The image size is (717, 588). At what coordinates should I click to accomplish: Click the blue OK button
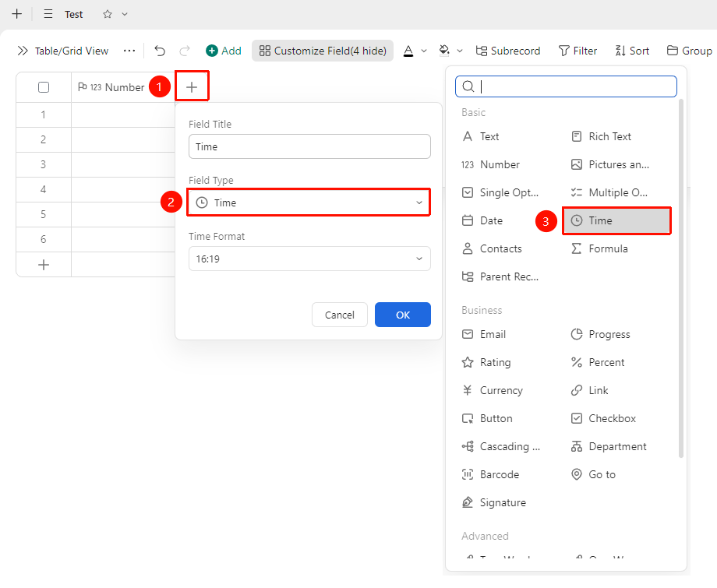coord(402,315)
